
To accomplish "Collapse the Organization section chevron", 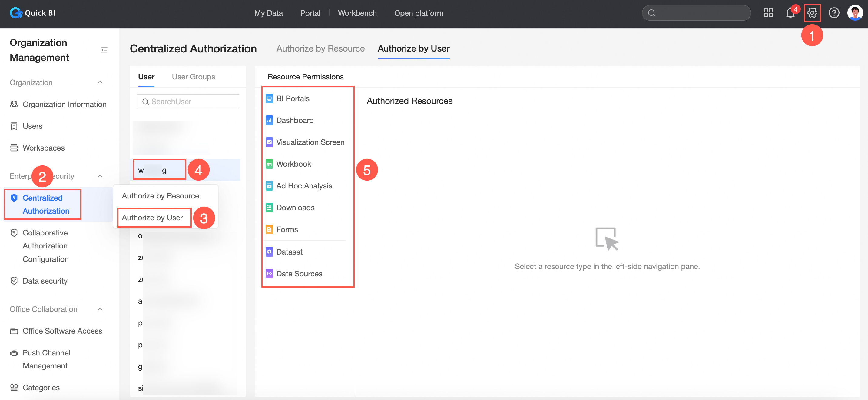I will pyautogui.click(x=100, y=82).
